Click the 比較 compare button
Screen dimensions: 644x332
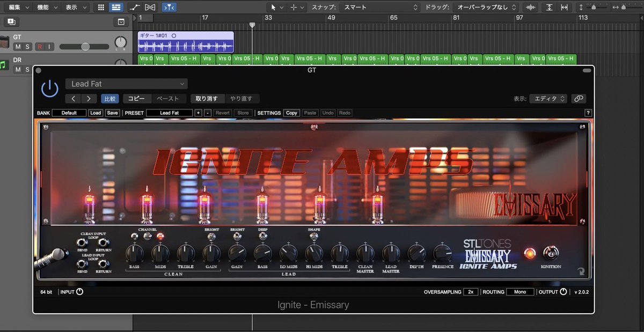[x=110, y=99]
